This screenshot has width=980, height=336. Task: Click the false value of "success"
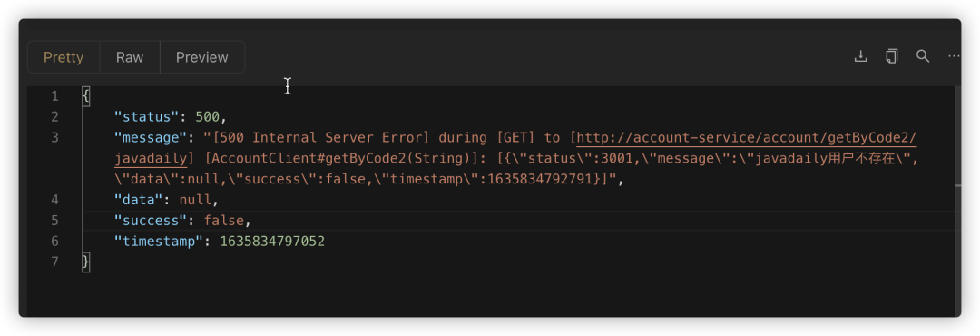coord(224,221)
